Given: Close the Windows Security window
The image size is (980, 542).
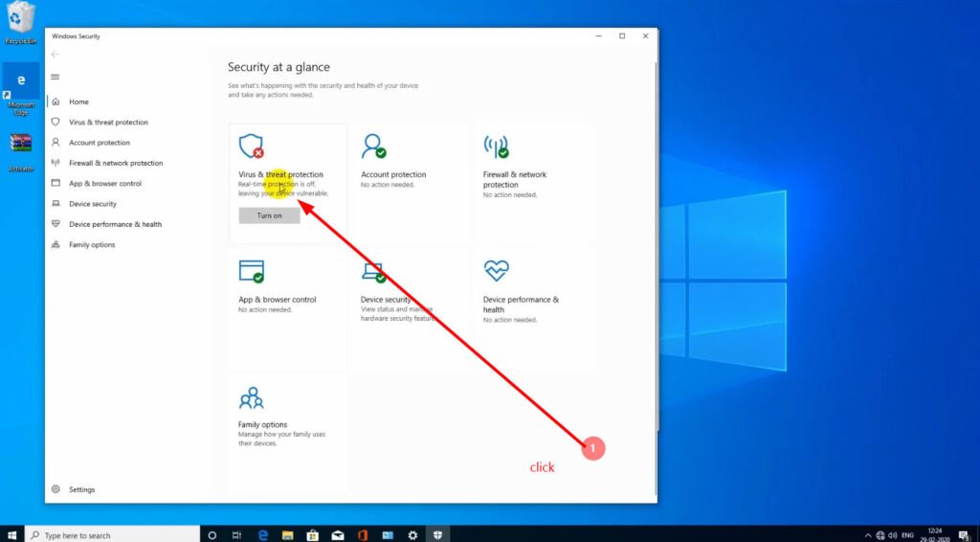Looking at the screenshot, I should tap(646, 36).
